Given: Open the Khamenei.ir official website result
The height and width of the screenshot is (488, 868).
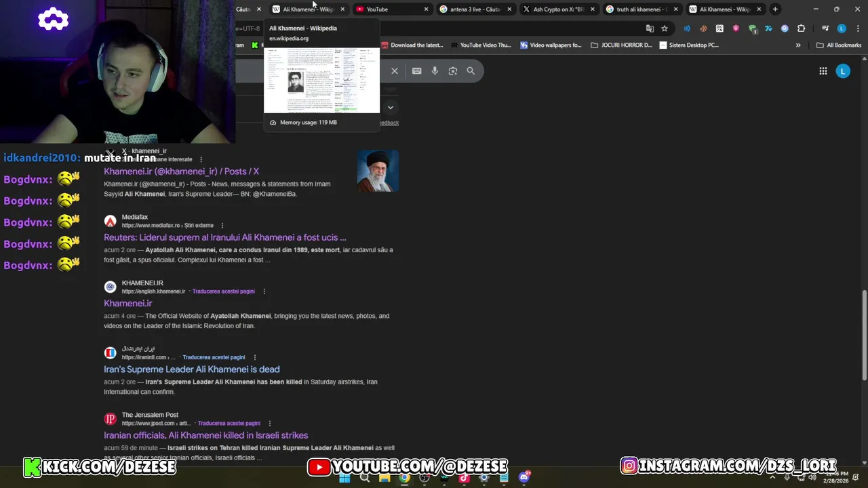Looking at the screenshot, I should click(x=127, y=303).
